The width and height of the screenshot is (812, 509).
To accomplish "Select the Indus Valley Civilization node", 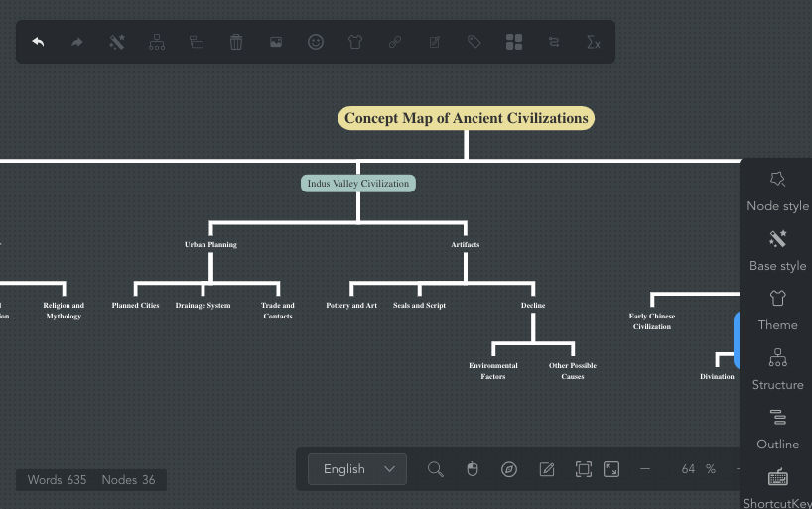I will click(358, 184).
